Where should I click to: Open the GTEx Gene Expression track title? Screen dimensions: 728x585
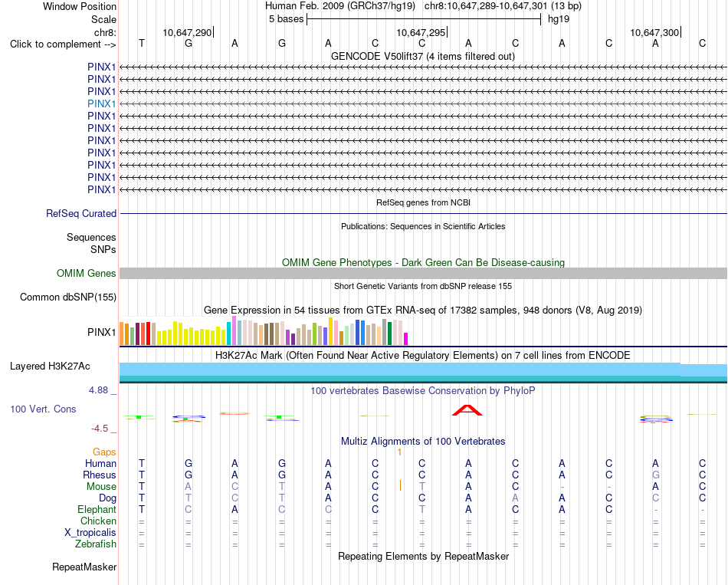point(423,310)
